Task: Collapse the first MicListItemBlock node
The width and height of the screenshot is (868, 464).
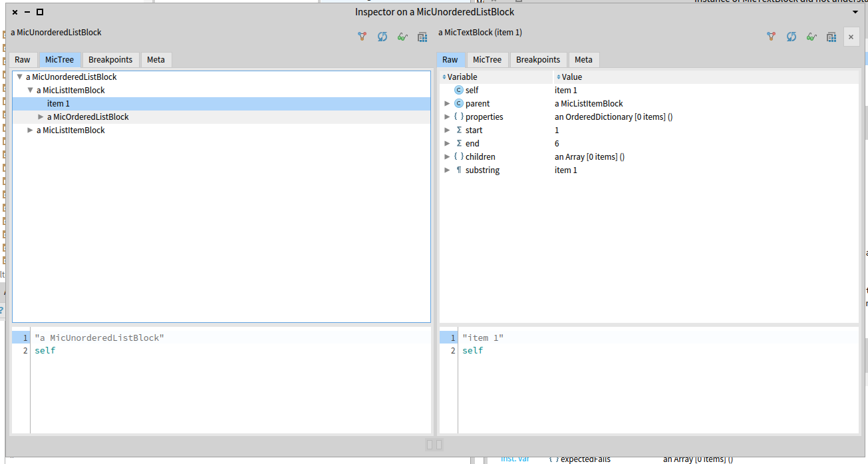Action: click(31, 90)
